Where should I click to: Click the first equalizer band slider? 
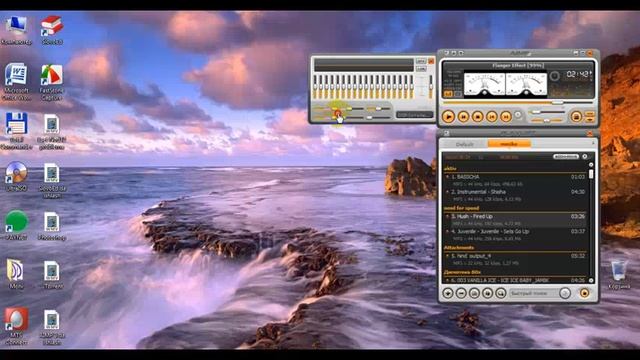[315, 87]
